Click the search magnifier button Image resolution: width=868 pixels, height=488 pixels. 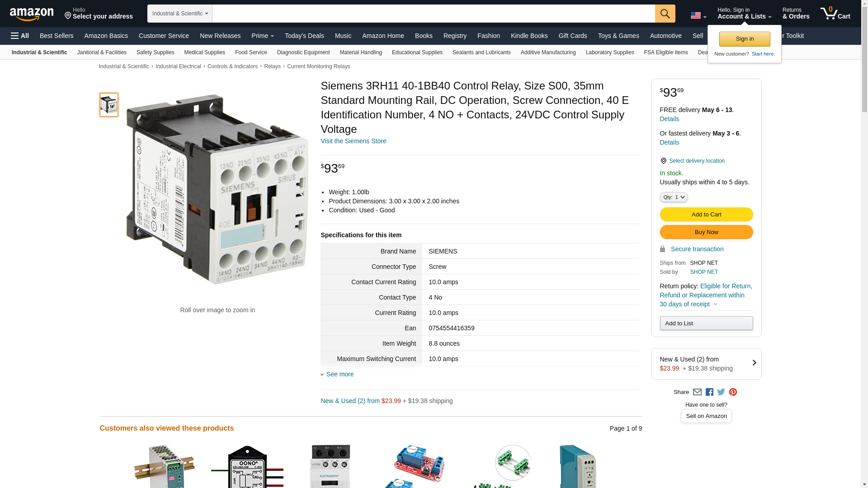[x=665, y=14]
